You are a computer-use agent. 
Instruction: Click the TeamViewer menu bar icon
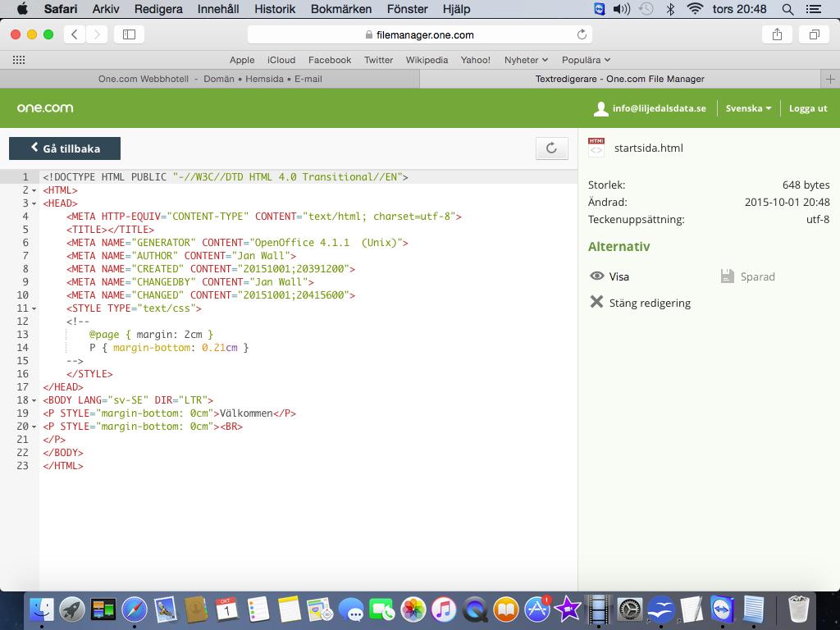[x=600, y=9]
